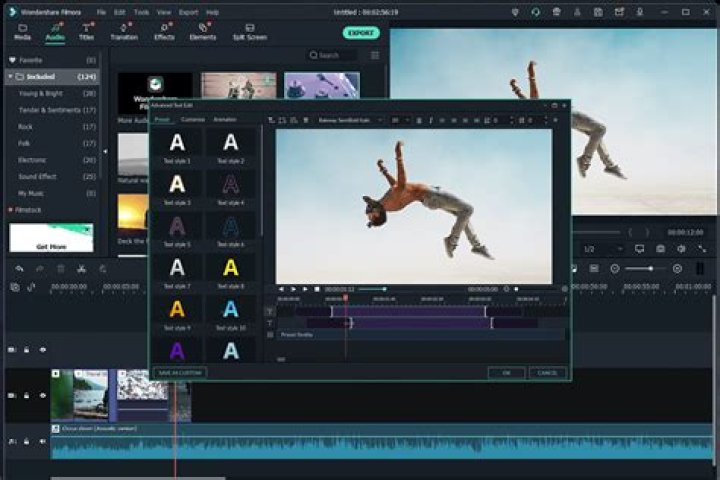Screen dimensions: 720x480
Task: Collapse the Included audio folder
Action: coord(10,77)
